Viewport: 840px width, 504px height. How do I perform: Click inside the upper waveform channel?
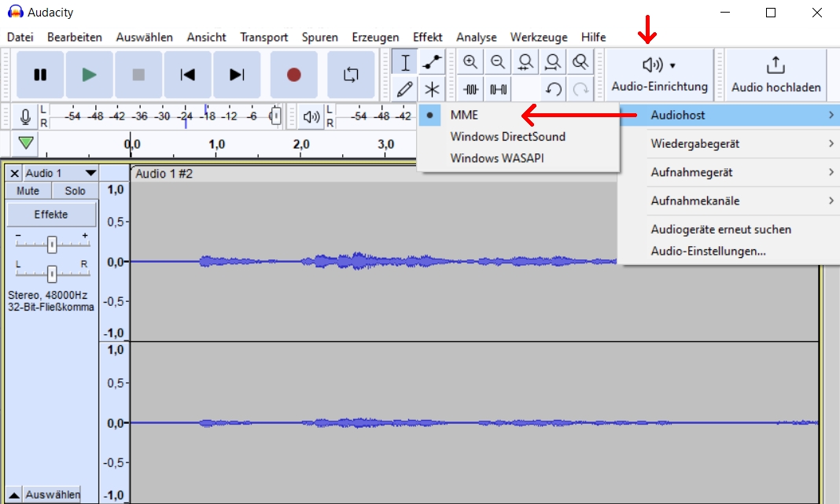[474, 261]
